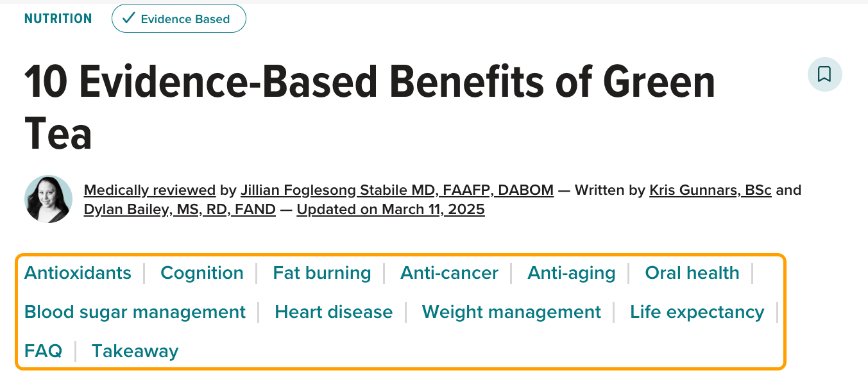Screen dimensions: 868x391
Task: Jump to the Cognition section
Action: (x=201, y=272)
